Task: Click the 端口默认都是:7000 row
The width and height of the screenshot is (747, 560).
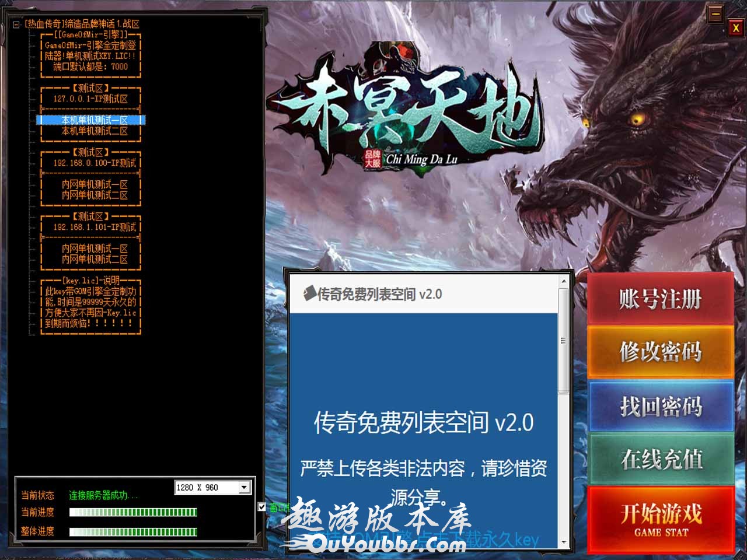Action: pyautogui.click(x=90, y=66)
